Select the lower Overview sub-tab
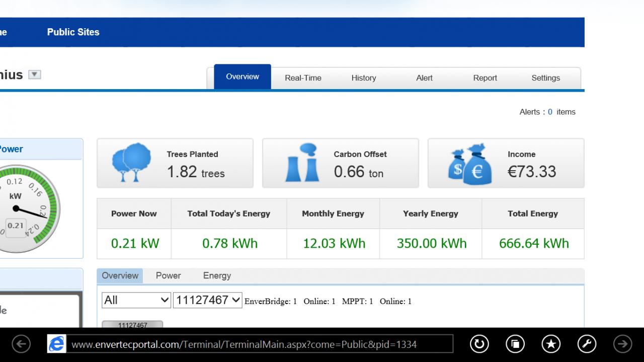 coord(120,276)
